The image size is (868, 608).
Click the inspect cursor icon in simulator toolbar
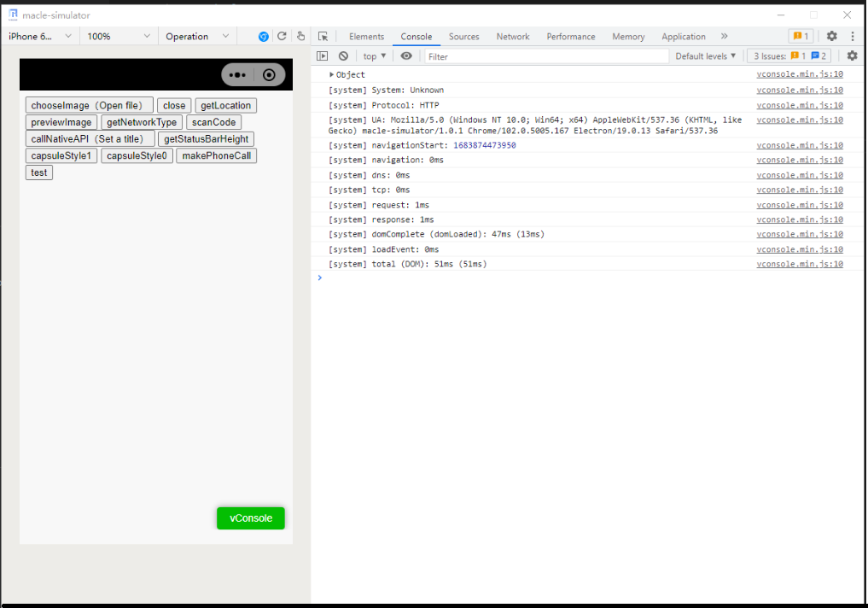click(323, 36)
